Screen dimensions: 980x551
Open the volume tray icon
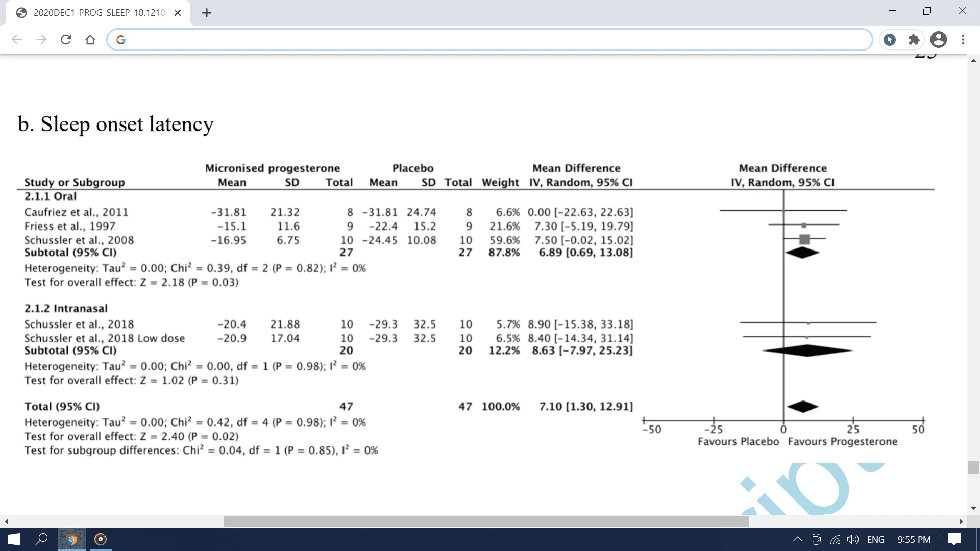(853, 539)
